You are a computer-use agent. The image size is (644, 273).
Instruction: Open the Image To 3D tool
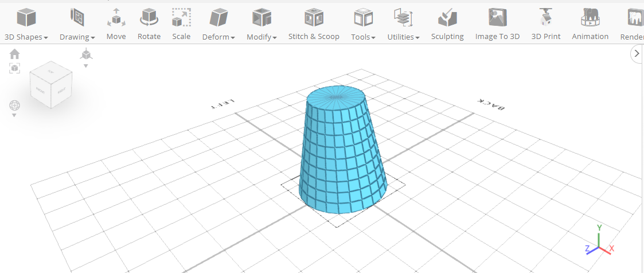(x=497, y=24)
